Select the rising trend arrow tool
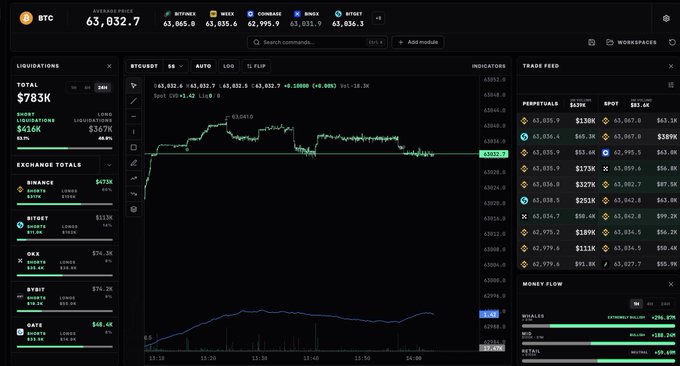The image size is (680, 366). [x=134, y=178]
